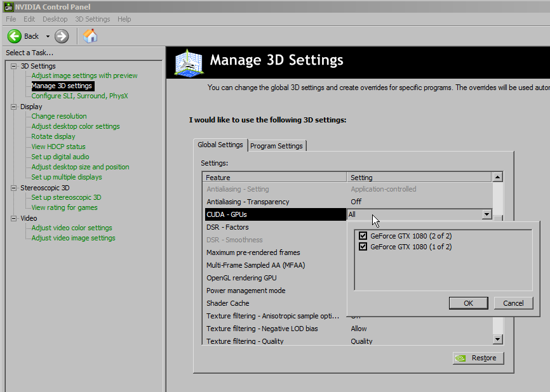550x392 pixels.
Task: Click the Back navigation arrow icon
Action: click(x=14, y=36)
